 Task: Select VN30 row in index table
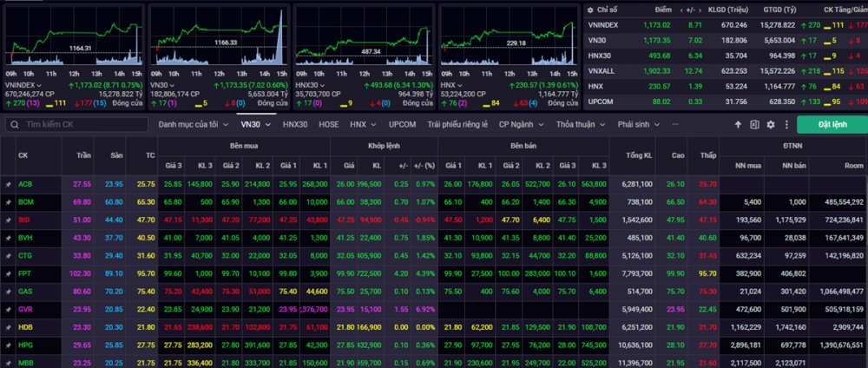(726, 41)
